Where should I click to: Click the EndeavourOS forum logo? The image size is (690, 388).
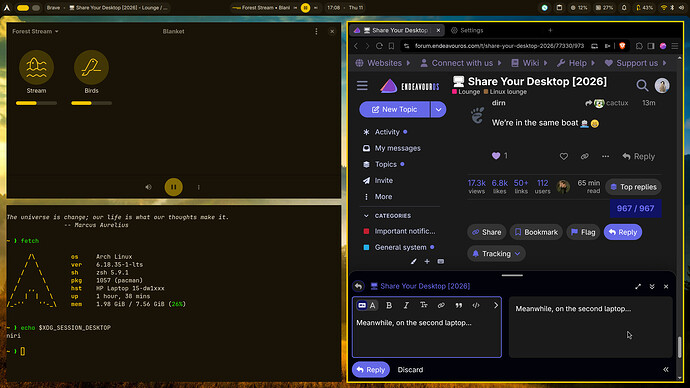click(409, 86)
